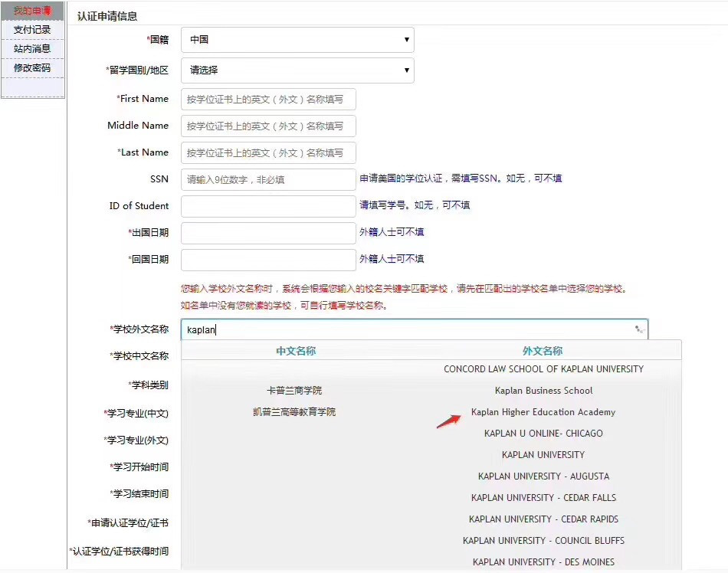Screen dimensions: 728x573
Task: Go to 站内消息 in the sidebar
Action: (32, 49)
